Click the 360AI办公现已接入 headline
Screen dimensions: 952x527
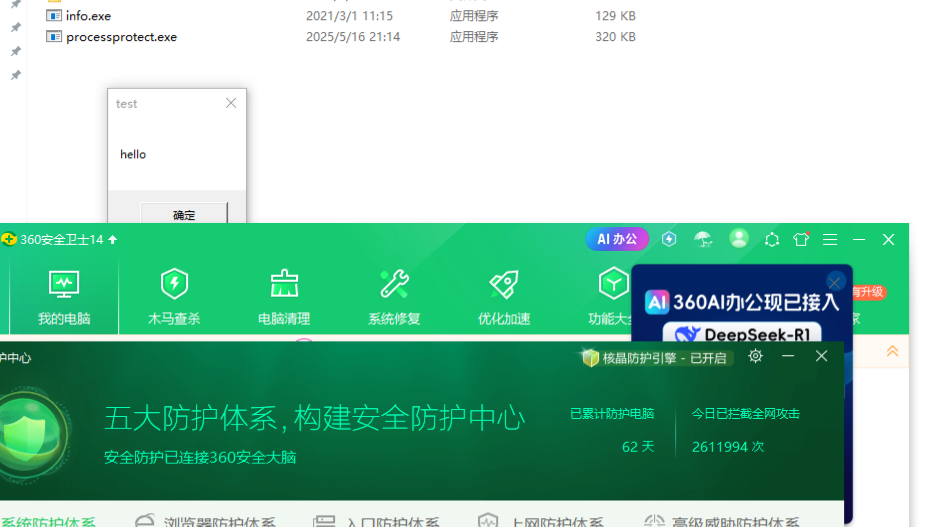click(756, 302)
